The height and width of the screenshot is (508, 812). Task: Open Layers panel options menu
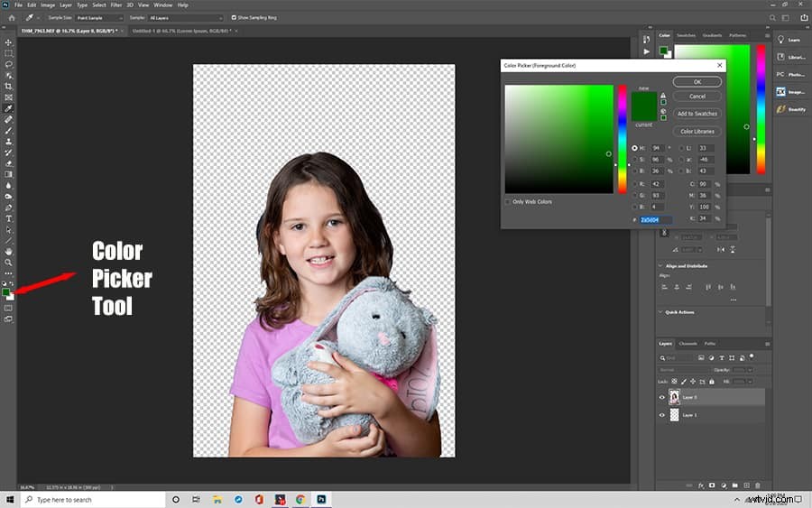tap(767, 344)
